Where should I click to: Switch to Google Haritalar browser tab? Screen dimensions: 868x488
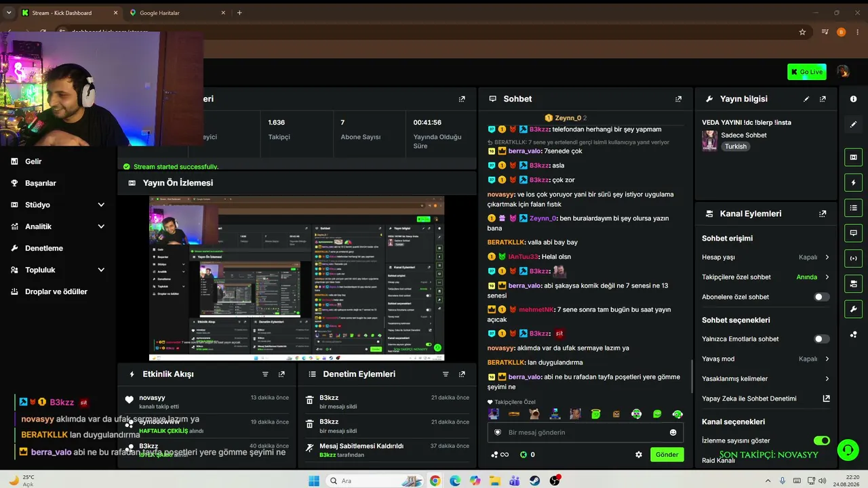coord(176,13)
